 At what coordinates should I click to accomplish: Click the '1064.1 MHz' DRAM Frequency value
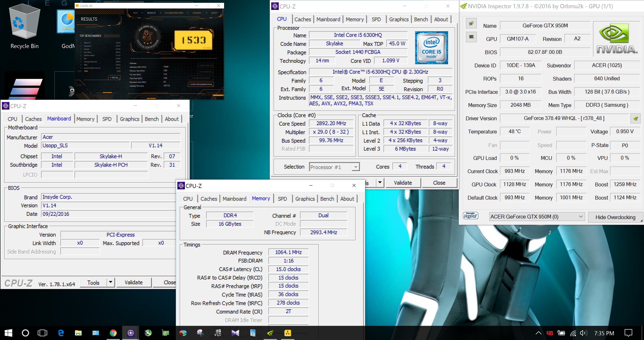tap(288, 252)
